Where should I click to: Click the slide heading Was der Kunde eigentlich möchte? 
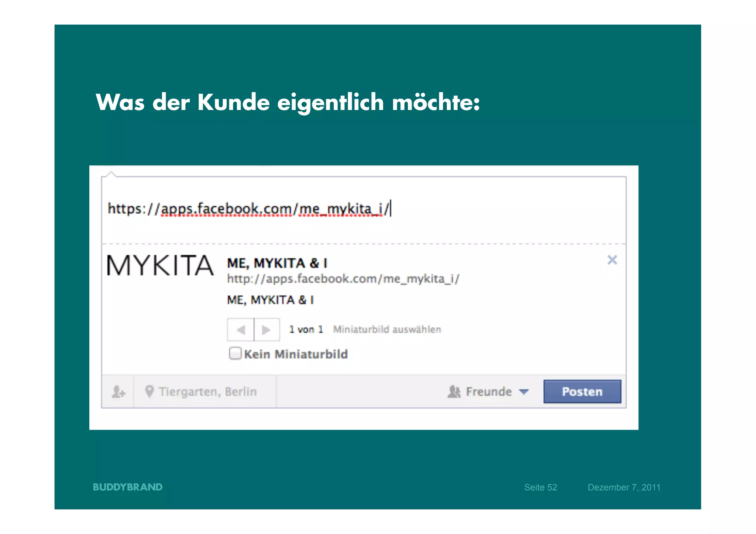pyautogui.click(x=288, y=103)
